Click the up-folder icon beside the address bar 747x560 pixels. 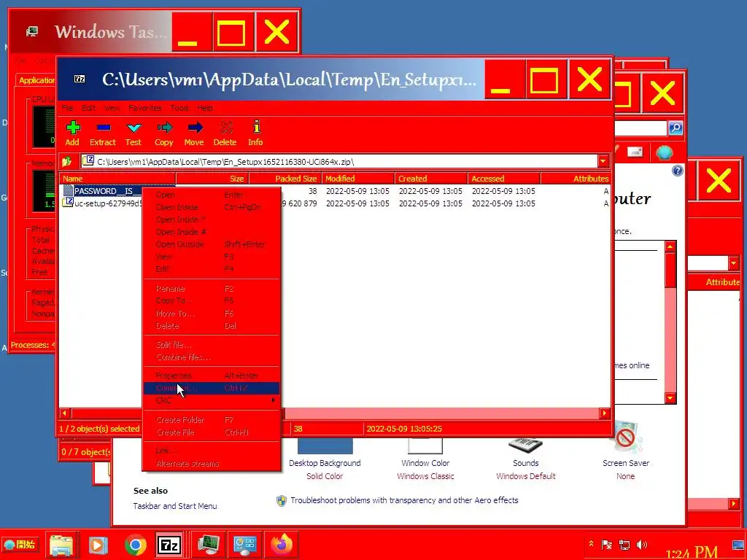pyautogui.click(x=66, y=161)
